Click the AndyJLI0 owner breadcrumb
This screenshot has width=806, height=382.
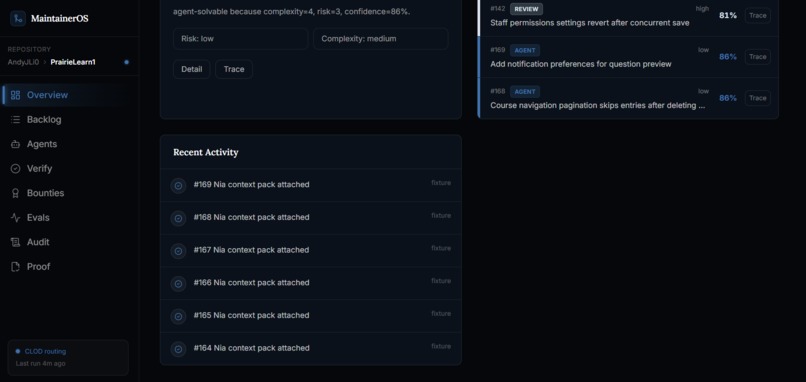pos(23,62)
